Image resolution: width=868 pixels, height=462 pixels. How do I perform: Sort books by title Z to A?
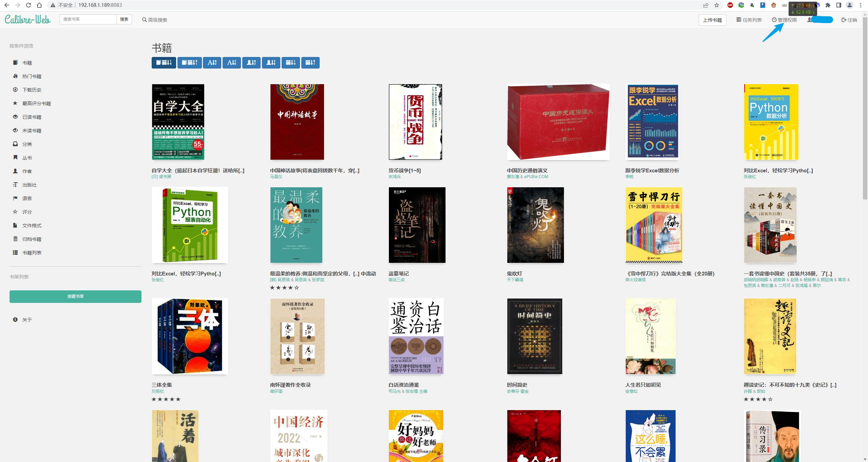click(x=232, y=62)
